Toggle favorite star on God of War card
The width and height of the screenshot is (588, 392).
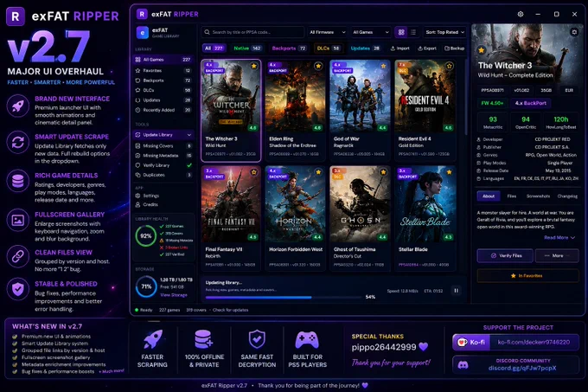pos(383,66)
